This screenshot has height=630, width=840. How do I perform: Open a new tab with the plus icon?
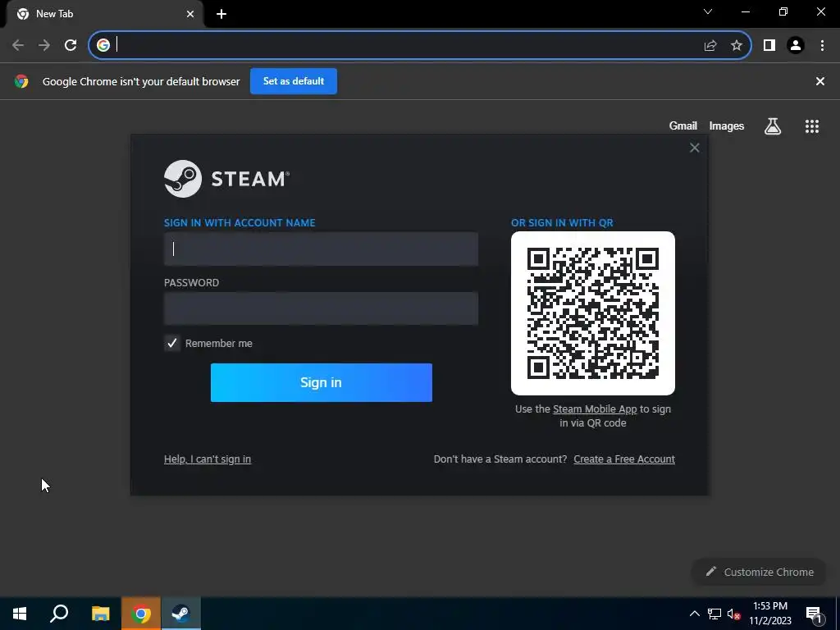coord(221,14)
